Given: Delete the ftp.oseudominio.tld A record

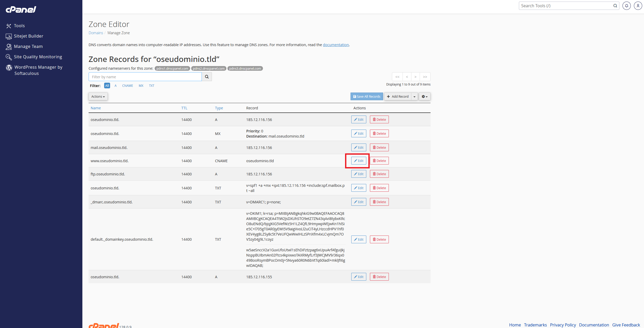Looking at the screenshot, I should (379, 174).
